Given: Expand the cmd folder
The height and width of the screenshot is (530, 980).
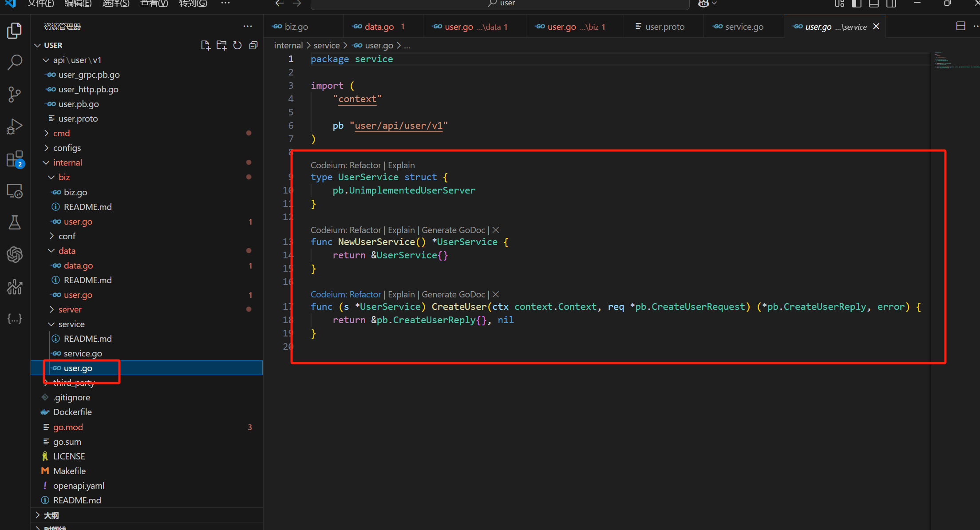Looking at the screenshot, I should click(x=46, y=133).
